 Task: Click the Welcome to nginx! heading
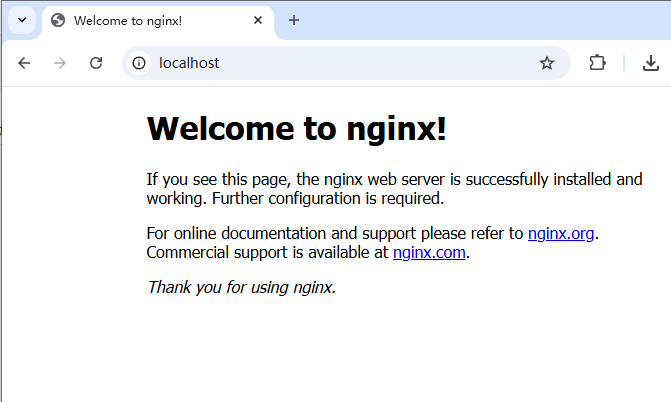(296, 128)
